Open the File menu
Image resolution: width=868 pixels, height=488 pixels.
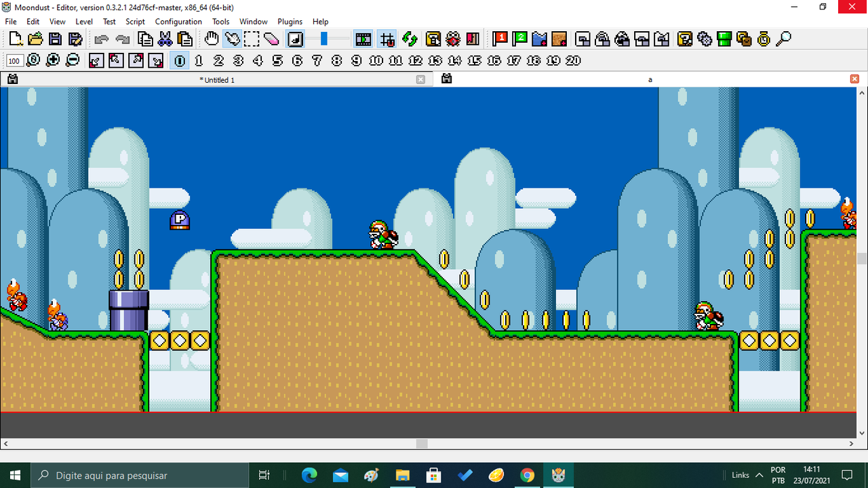[x=11, y=22]
